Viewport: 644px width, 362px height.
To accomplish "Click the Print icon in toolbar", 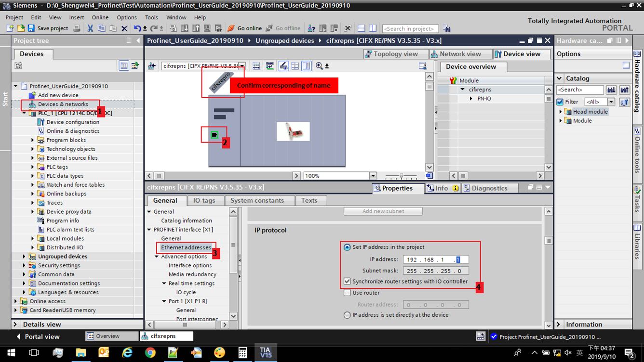I will click(x=77, y=28).
